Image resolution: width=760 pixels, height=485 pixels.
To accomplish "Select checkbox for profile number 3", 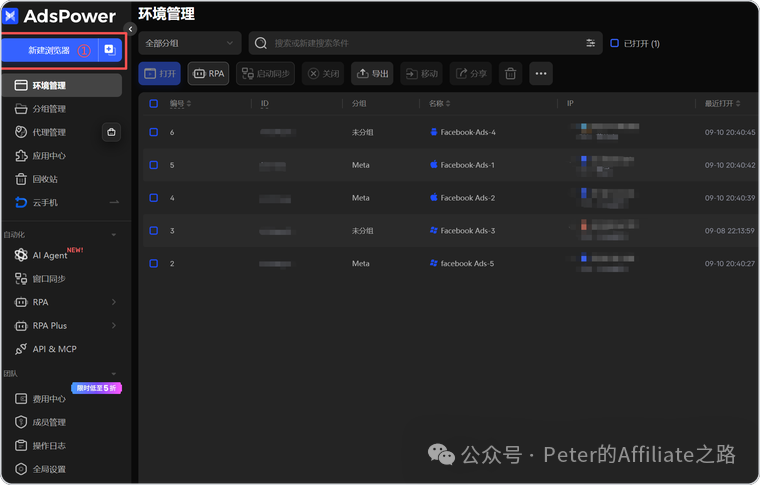I will tap(154, 231).
